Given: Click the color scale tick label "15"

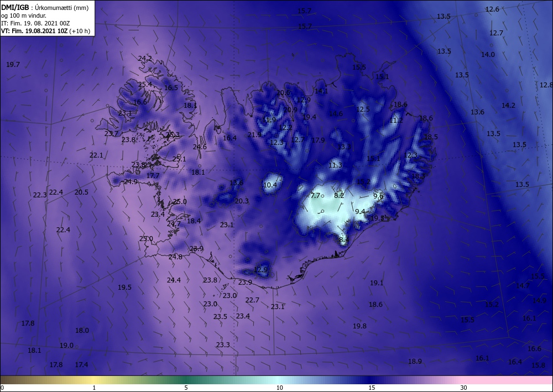Looking at the screenshot, I should pyautogui.click(x=372, y=388).
